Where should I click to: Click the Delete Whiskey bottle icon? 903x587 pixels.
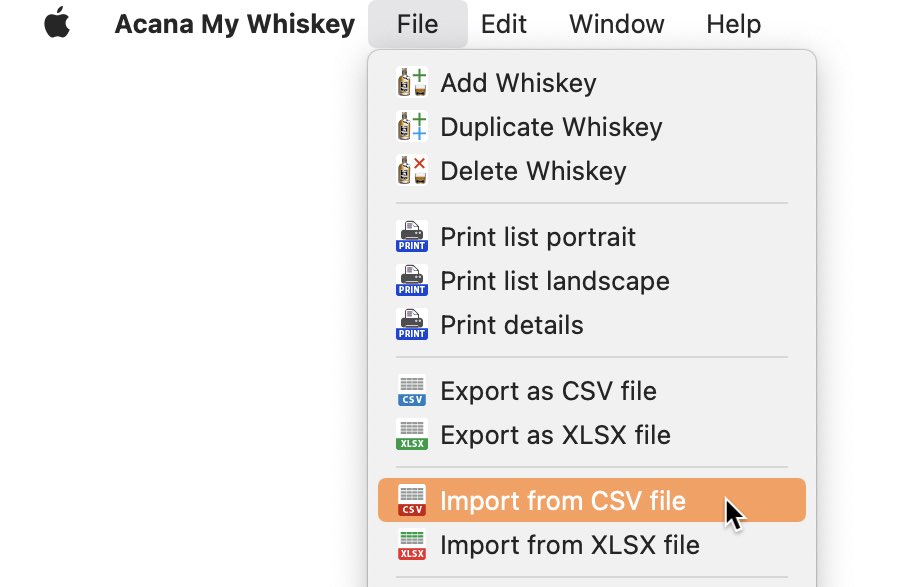[411, 171]
